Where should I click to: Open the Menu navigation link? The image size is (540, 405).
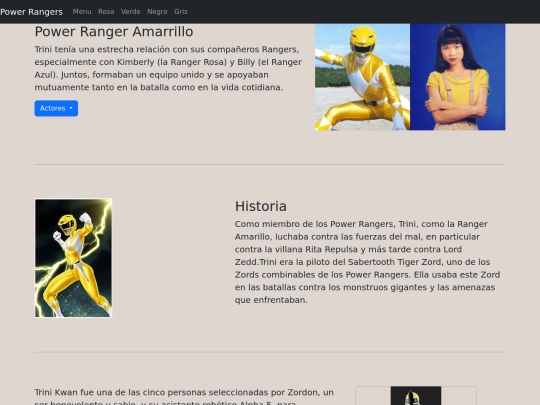point(82,12)
